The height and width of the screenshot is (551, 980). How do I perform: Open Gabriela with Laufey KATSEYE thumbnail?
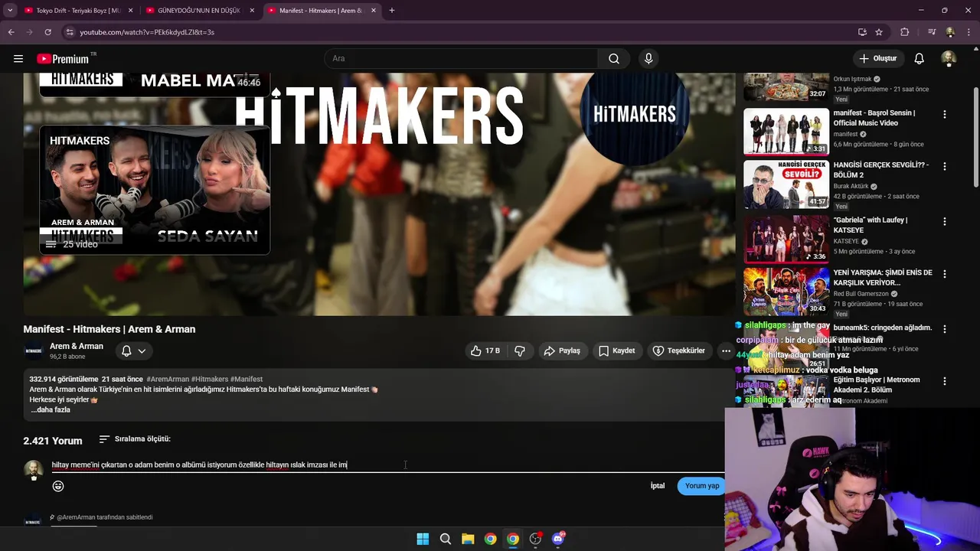(x=786, y=238)
